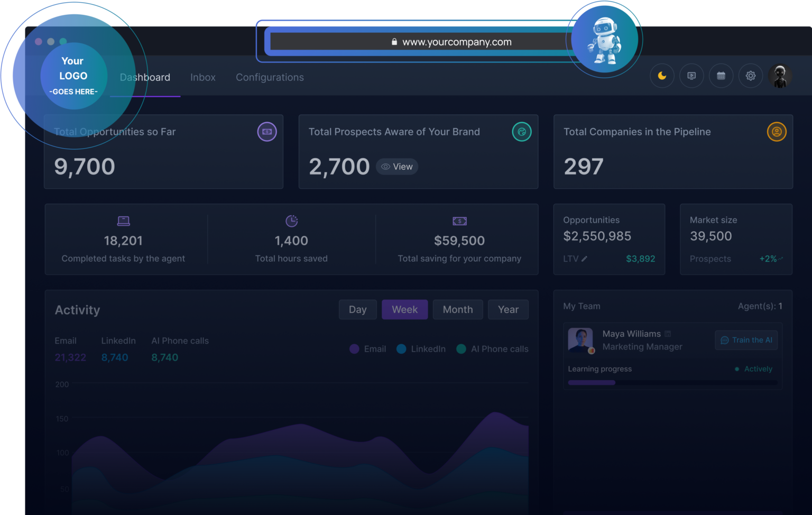Click the pencil icon to edit LTV
This screenshot has height=515, width=812.
[585, 259]
